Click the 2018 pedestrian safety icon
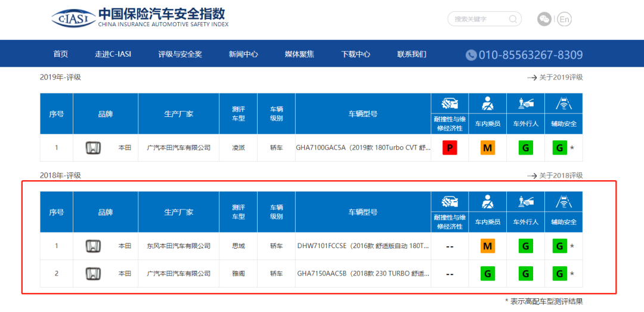 point(526,202)
